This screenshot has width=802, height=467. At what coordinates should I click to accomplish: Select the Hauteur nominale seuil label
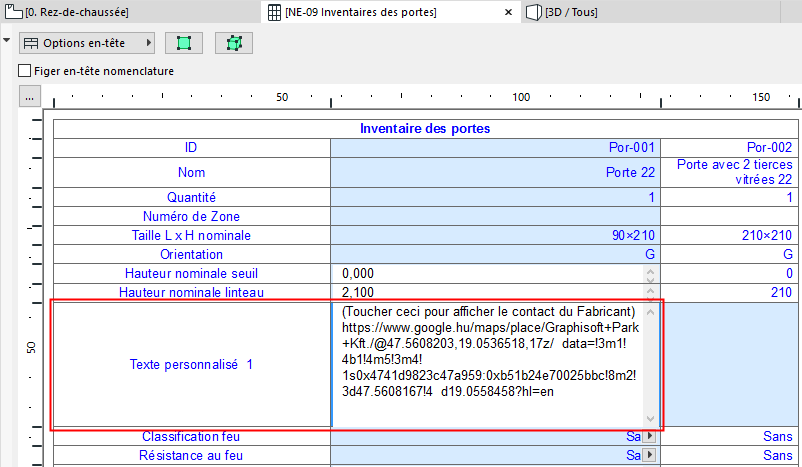point(192,274)
